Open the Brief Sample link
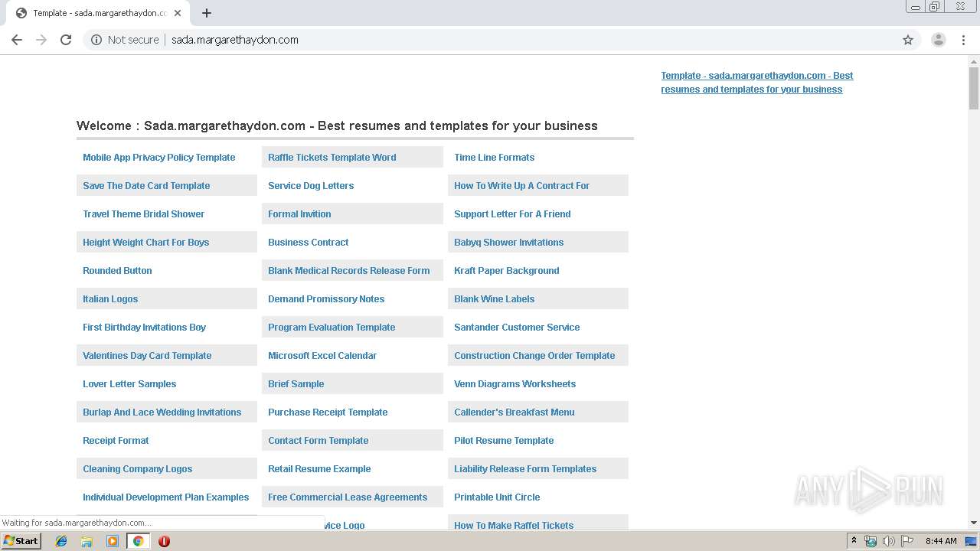The height and width of the screenshot is (551, 980). 296,383
